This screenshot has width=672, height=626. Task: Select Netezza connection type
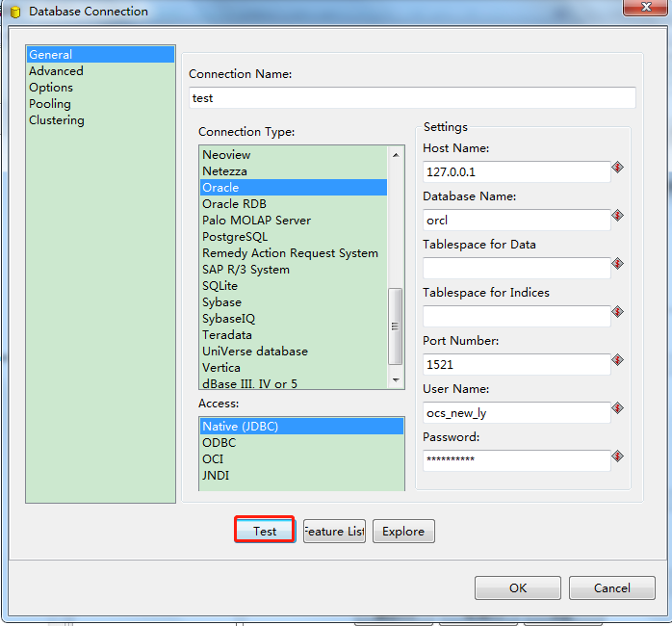[x=294, y=171]
